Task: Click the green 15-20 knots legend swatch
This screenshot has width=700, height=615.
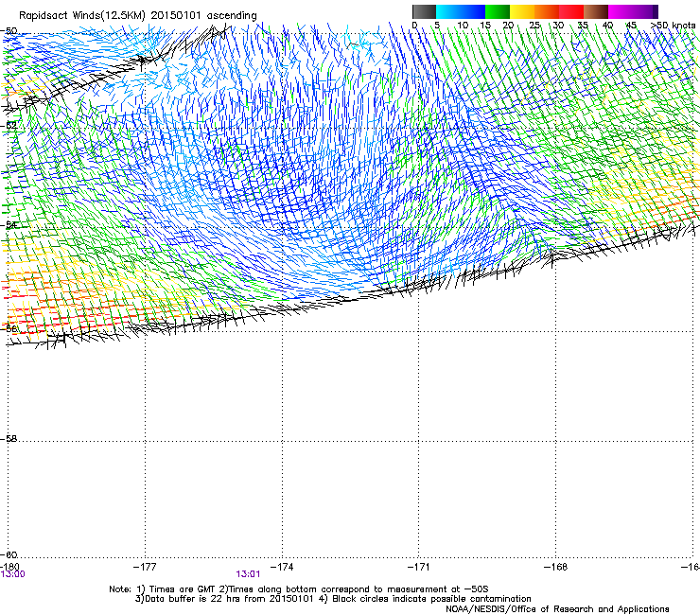Action: (x=498, y=11)
